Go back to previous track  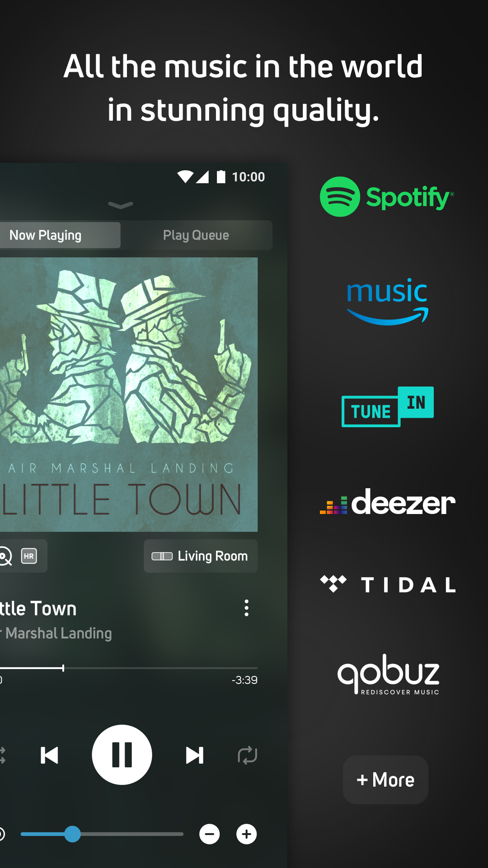point(49,755)
